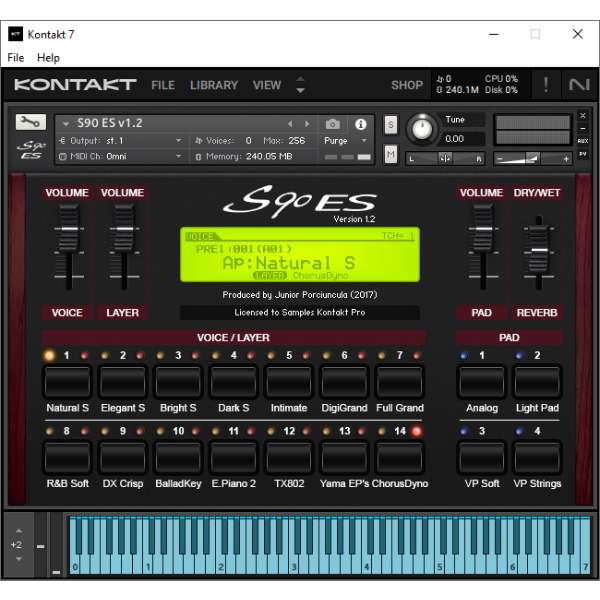Click the pan L-R slider
Screen dimensions: 600x600
pos(445,158)
